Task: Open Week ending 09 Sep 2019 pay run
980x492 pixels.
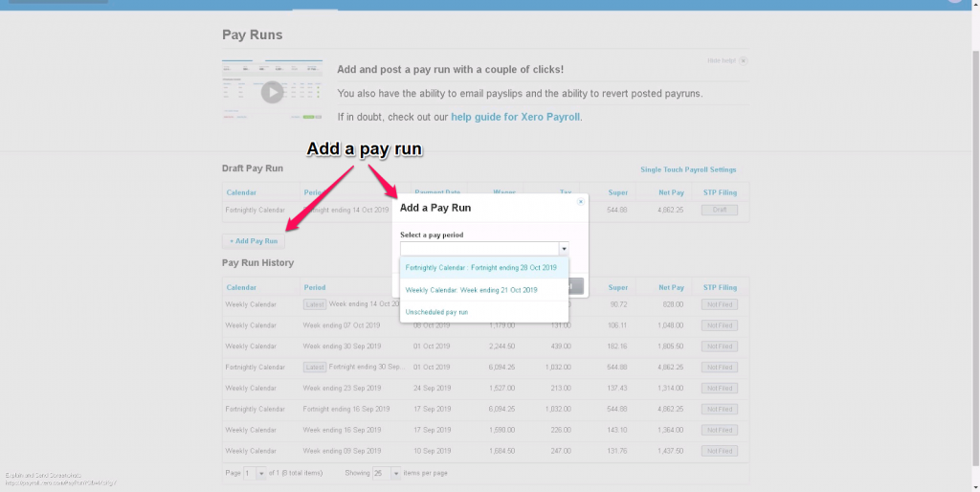Action: (x=342, y=451)
